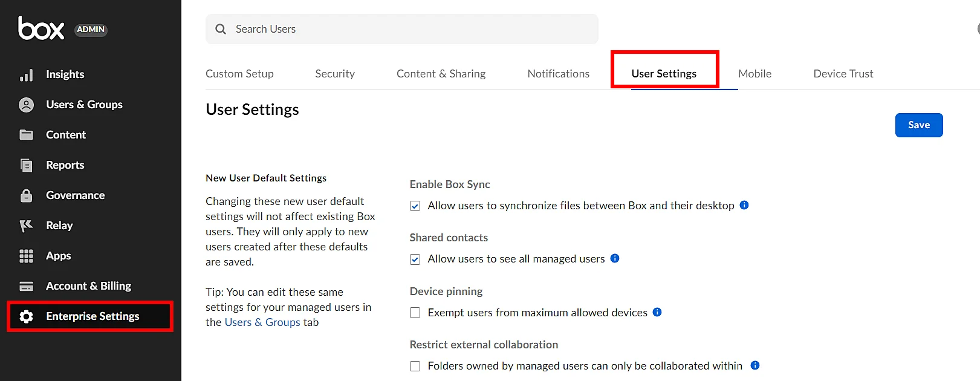This screenshot has height=381, width=980.
Task: Click the User Settings page heading
Action: pyautogui.click(x=252, y=109)
